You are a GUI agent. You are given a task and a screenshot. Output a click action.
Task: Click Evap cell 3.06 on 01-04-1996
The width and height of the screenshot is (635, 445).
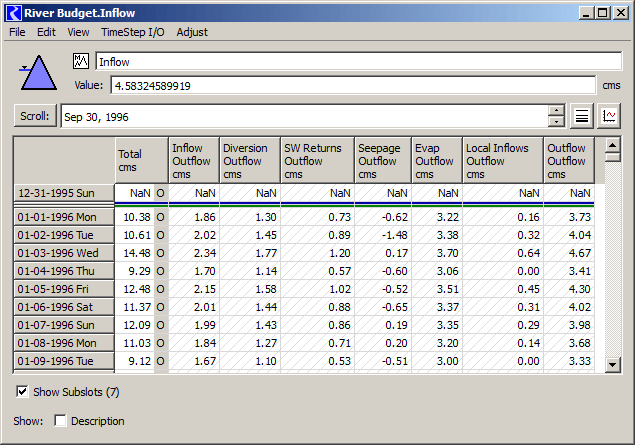[x=437, y=271]
